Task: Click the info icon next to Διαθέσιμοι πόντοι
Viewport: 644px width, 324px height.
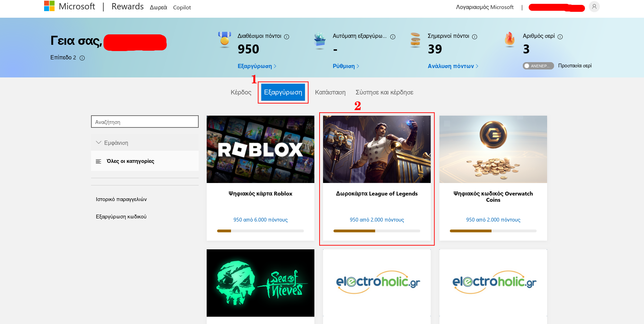Action: [287, 37]
